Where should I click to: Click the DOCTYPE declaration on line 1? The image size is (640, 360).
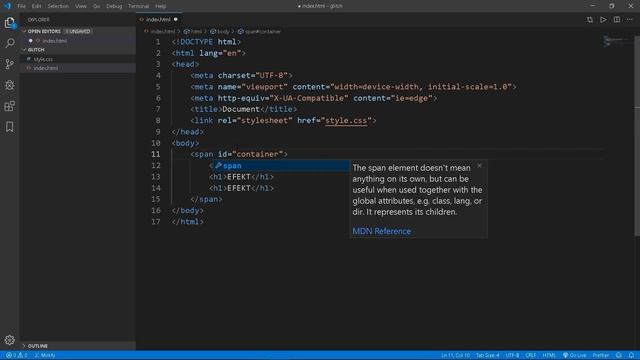[207, 42]
